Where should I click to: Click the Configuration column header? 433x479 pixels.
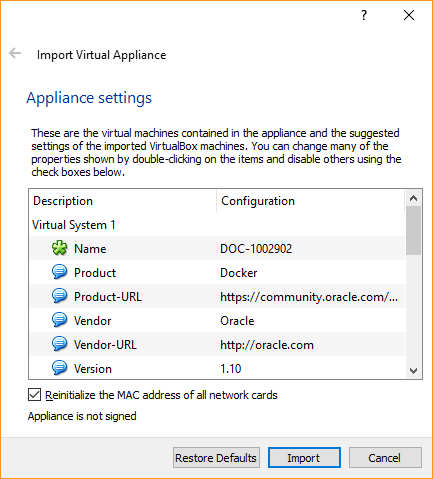click(310, 201)
